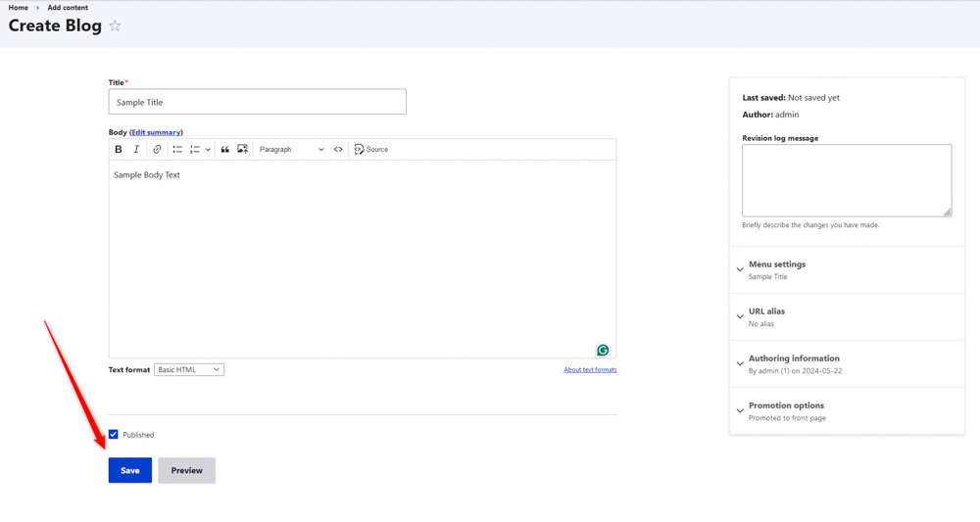
Task: Preview the blog post
Action: pos(187,470)
